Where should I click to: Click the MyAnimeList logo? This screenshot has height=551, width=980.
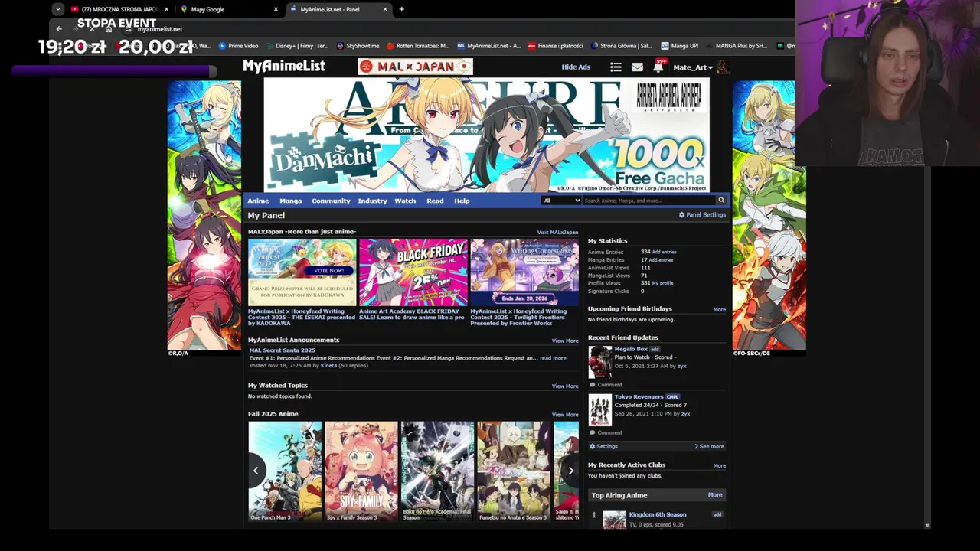click(284, 67)
